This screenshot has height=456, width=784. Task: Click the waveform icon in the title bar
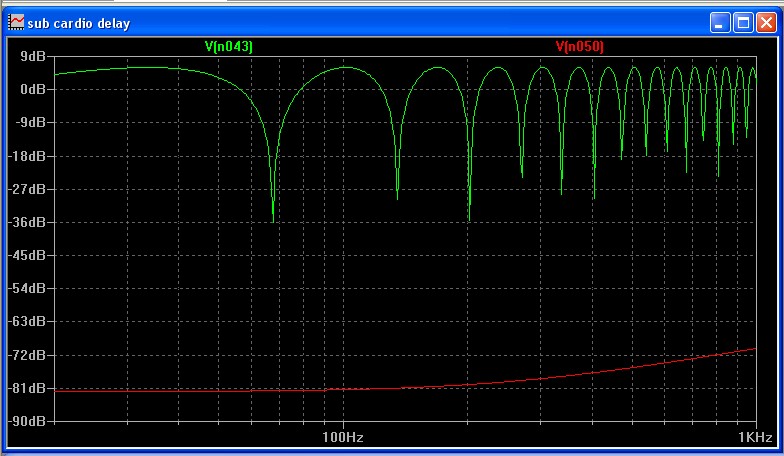coord(16,22)
